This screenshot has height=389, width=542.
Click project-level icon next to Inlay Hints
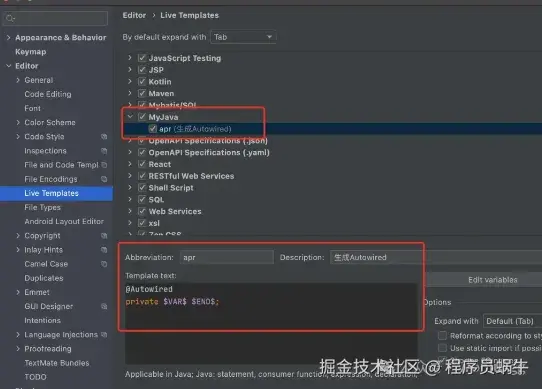[104, 250]
